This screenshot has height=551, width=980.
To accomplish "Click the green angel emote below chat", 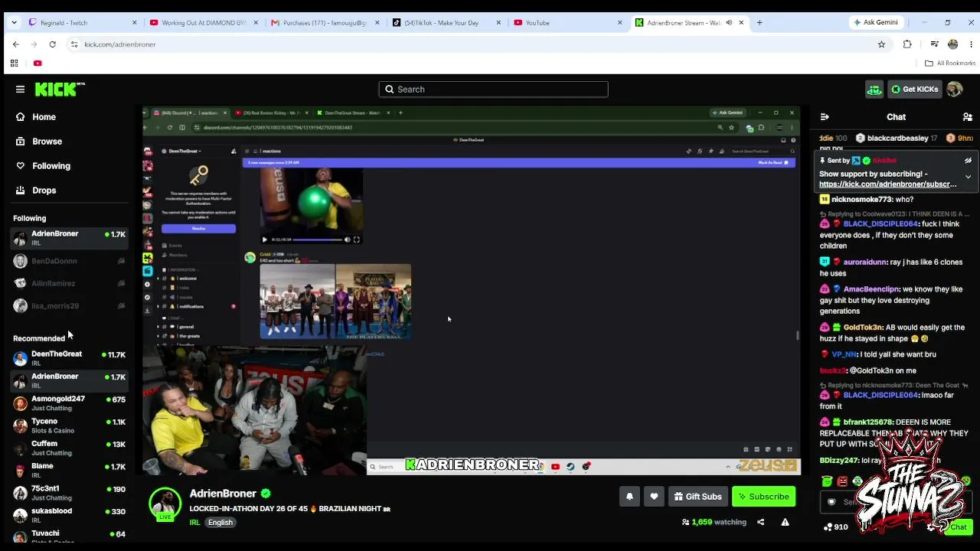I will [827, 481].
